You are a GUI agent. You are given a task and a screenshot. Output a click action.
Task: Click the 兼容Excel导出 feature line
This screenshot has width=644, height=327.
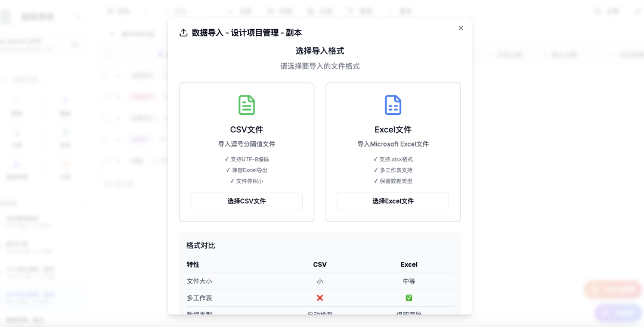point(247,170)
